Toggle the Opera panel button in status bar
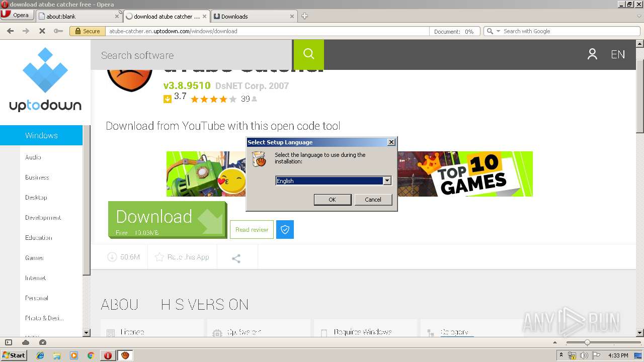 (x=9, y=342)
